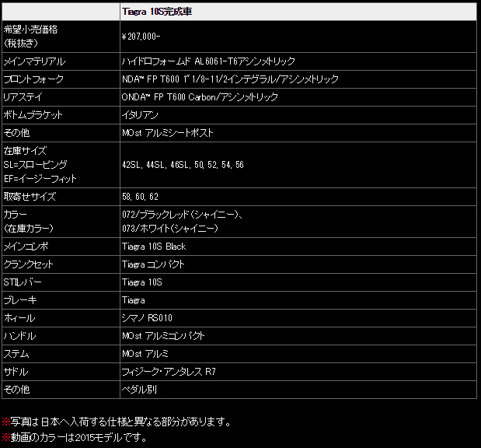This screenshot has height=448, width=481.
Task: Click the 'ONDA FP T600 Carbon' rear stay value
Action: pyautogui.click(x=200, y=97)
